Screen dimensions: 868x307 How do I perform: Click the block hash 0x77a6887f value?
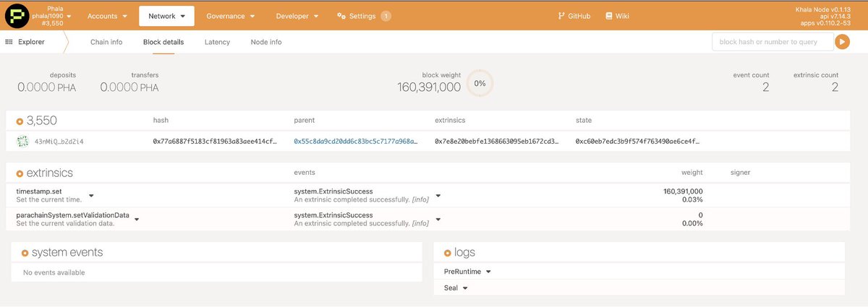(215, 142)
